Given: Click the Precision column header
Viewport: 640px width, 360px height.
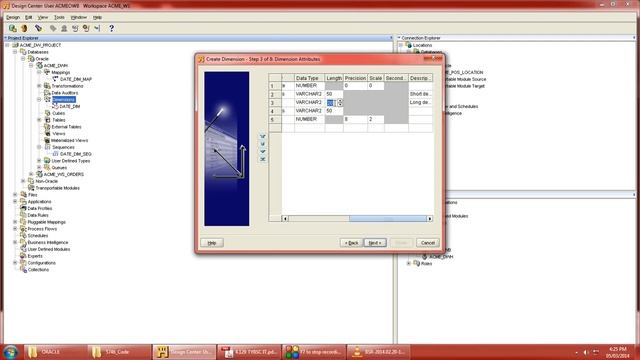Looking at the screenshot, I should 355,78.
